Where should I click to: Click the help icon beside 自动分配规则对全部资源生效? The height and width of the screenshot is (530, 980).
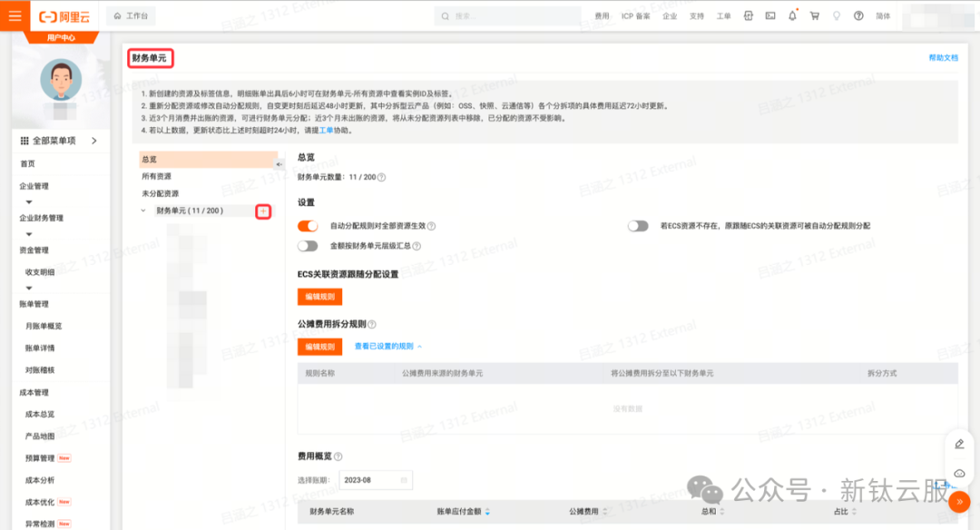pos(431,226)
